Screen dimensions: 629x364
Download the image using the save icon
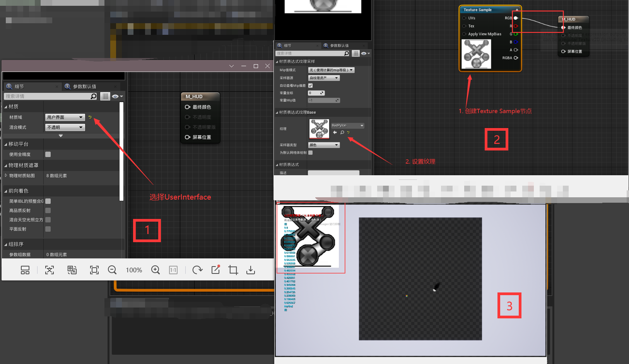251,270
